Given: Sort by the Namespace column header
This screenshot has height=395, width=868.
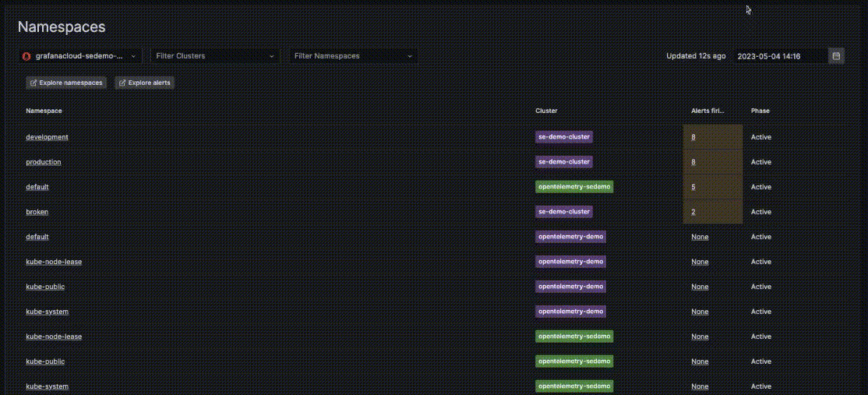Looking at the screenshot, I should [x=44, y=111].
